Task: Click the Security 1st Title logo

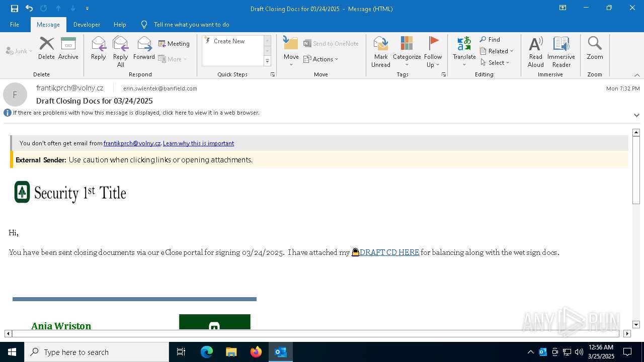Action: pyautogui.click(x=70, y=192)
